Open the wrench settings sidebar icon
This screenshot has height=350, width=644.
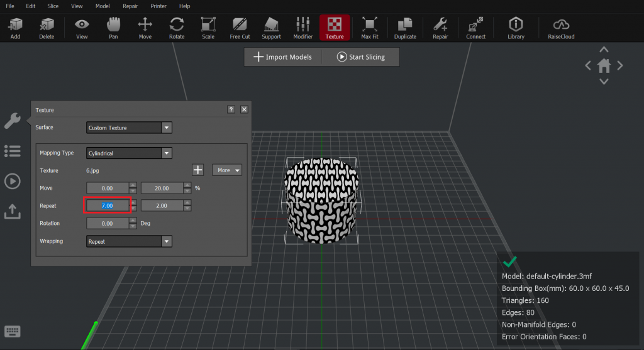click(13, 121)
